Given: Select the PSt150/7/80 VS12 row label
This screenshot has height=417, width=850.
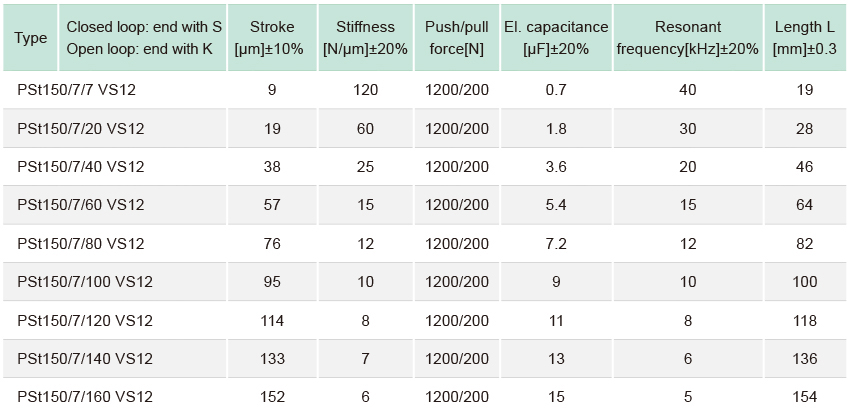Looking at the screenshot, I should point(81,243).
